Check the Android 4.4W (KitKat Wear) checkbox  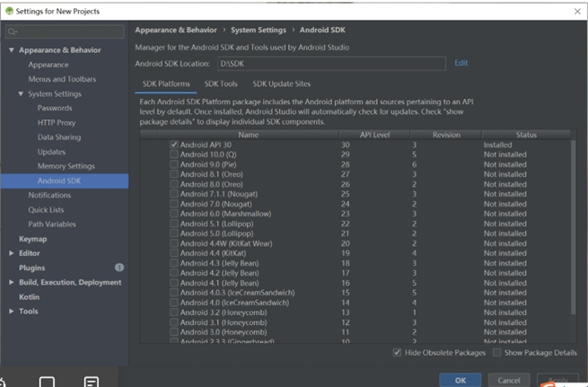pyautogui.click(x=174, y=243)
